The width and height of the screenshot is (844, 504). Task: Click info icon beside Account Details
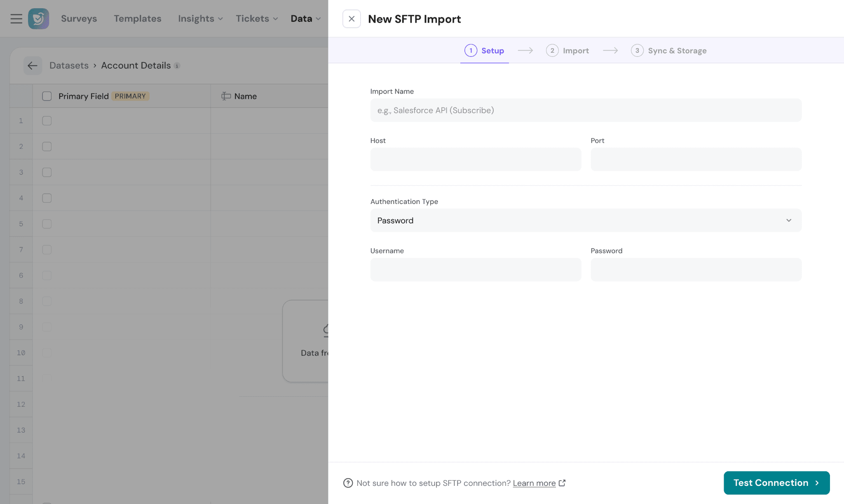(x=177, y=66)
